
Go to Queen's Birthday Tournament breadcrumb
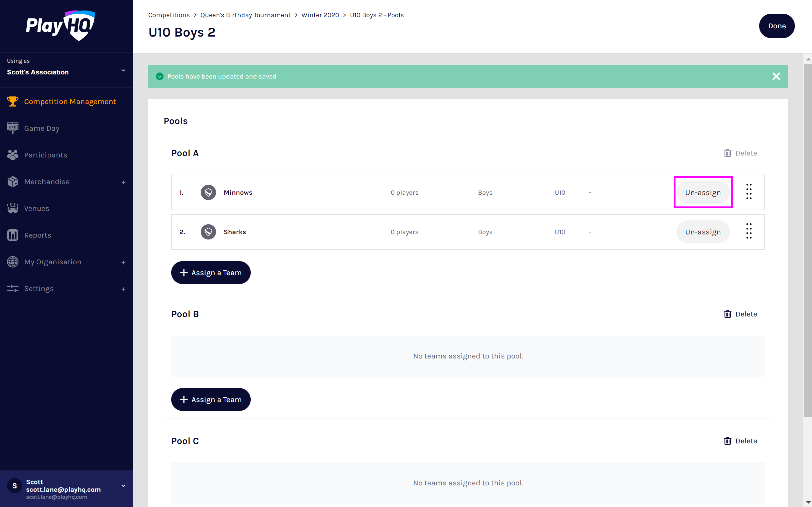click(x=245, y=15)
